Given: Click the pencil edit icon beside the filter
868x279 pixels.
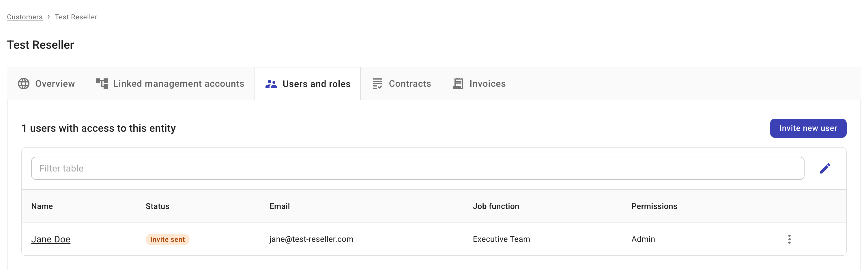Looking at the screenshot, I should (826, 168).
